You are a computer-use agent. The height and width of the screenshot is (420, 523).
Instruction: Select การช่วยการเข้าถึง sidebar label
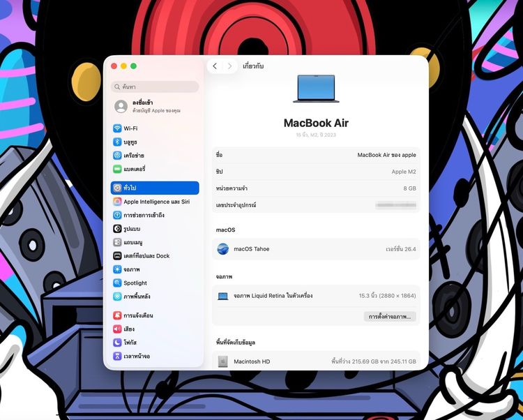click(x=144, y=215)
